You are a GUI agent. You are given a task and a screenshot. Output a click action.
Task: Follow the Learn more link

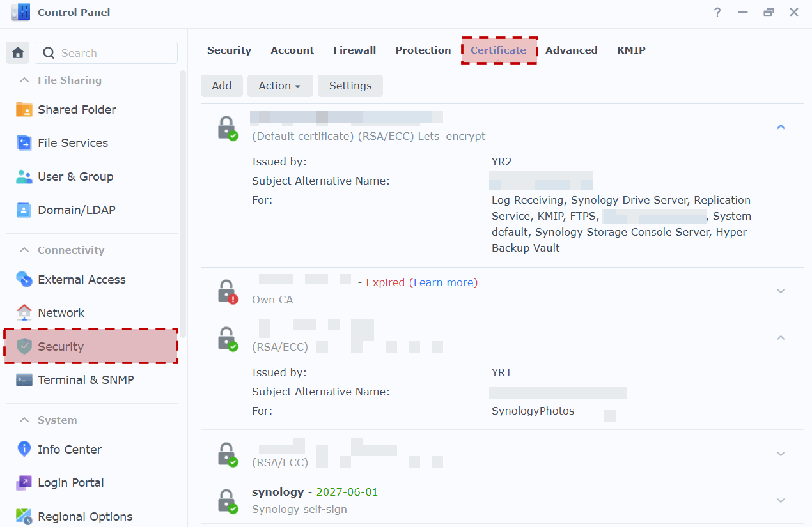(444, 282)
